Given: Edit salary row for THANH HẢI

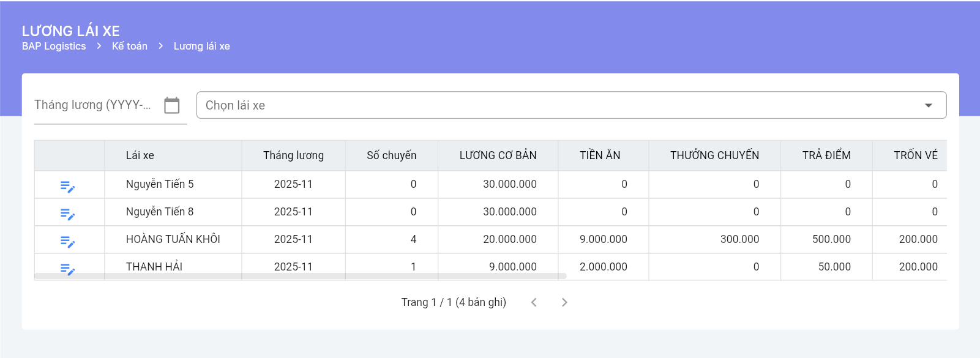Looking at the screenshot, I should [67, 268].
